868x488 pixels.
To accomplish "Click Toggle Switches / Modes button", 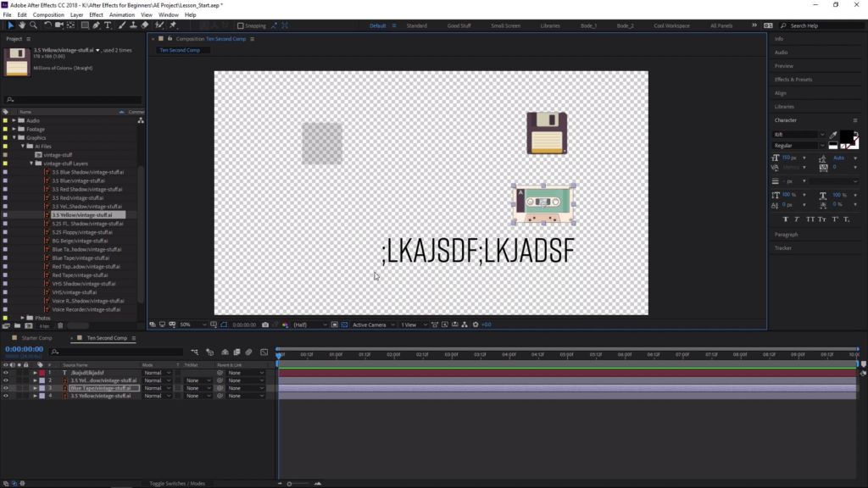I will tap(177, 483).
